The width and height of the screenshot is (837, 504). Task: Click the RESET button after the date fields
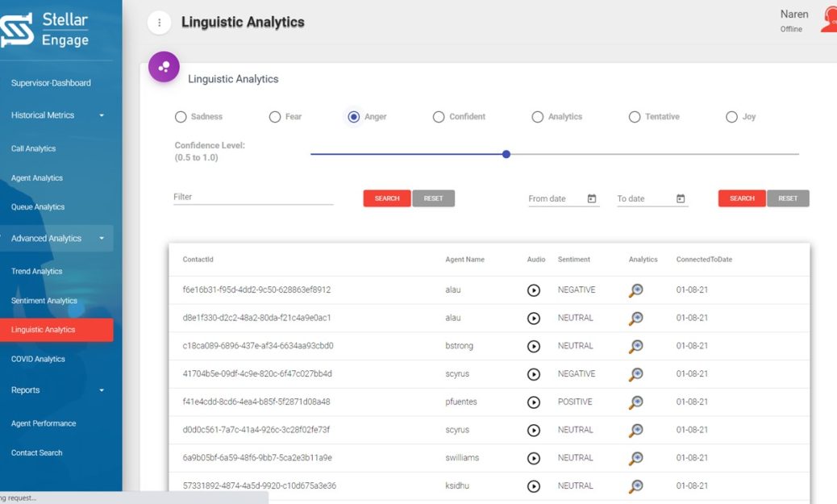[788, 198]
